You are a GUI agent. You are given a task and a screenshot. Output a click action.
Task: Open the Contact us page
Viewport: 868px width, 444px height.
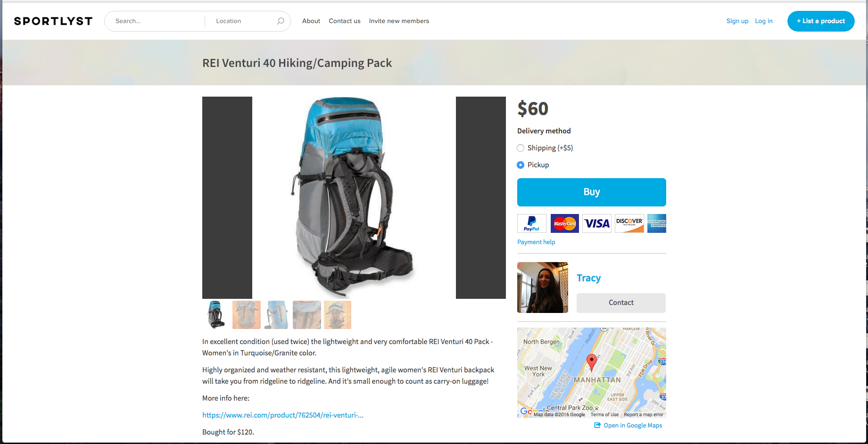(345, 21)
